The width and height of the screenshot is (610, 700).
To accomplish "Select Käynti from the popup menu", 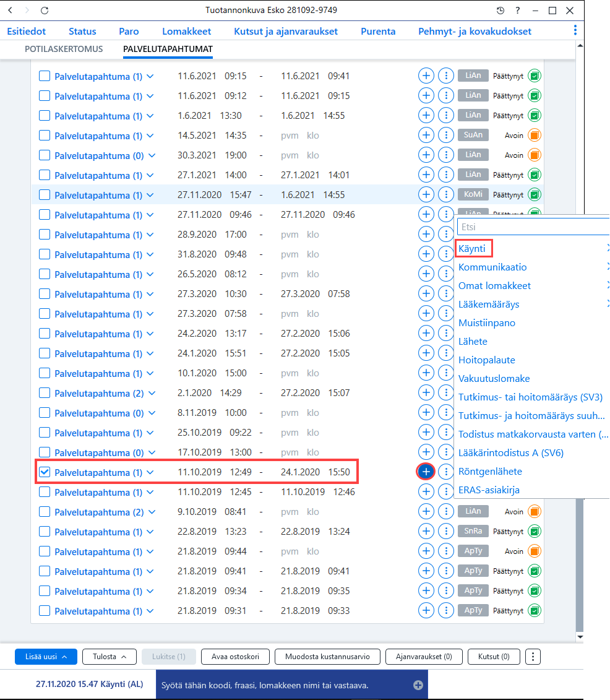I will click(472, 248).
